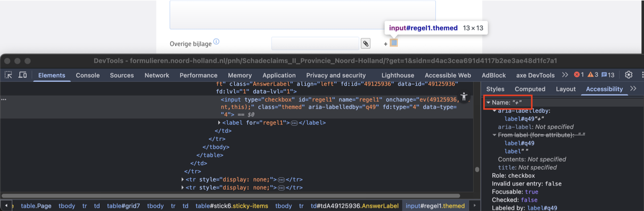Click the paperclip attachment icon
Viewport: 644px width, 211px height.
(365, 44)
